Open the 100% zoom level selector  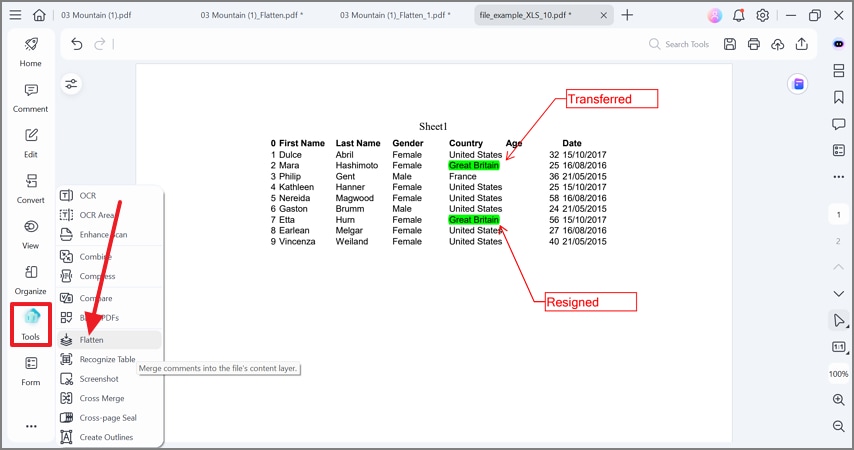[x=839, y=374]
